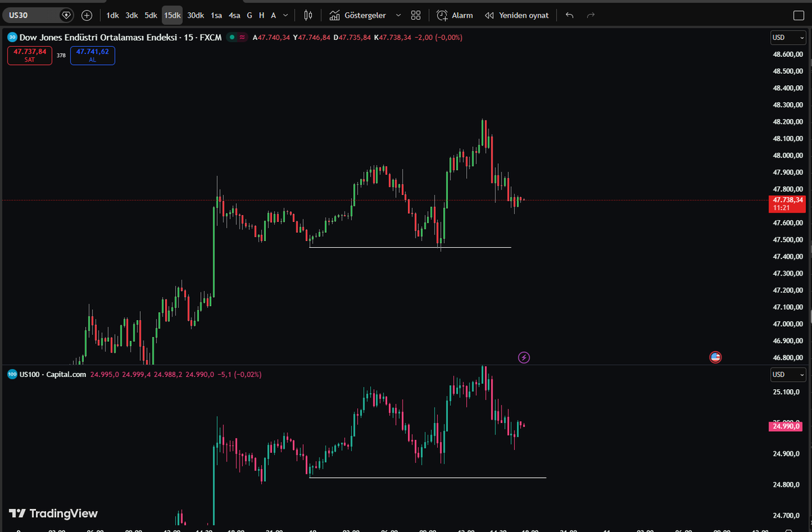Create an Alarm from the toolbar
The image size is (812, 532).
pos(455,15)
